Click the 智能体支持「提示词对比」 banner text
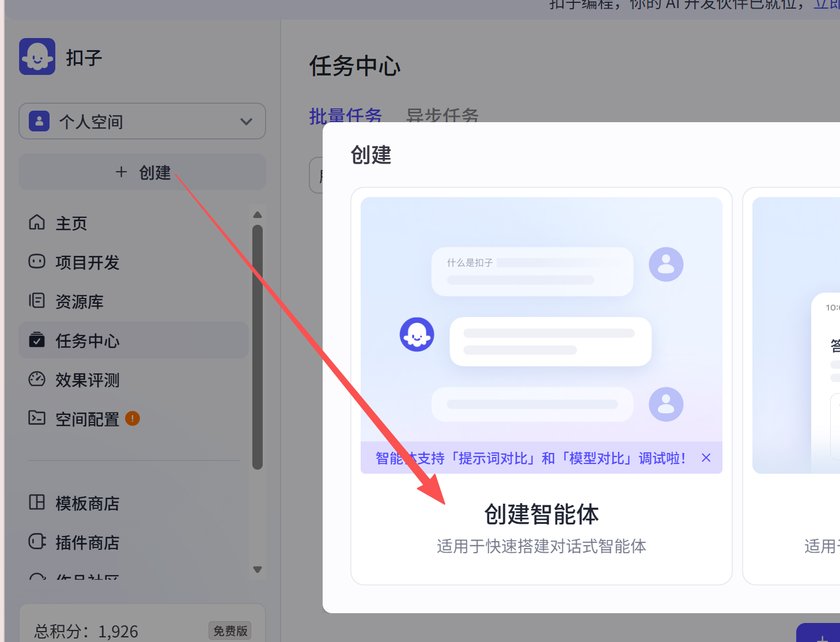Viewport: 840px width, 642px height. point(531,458)
